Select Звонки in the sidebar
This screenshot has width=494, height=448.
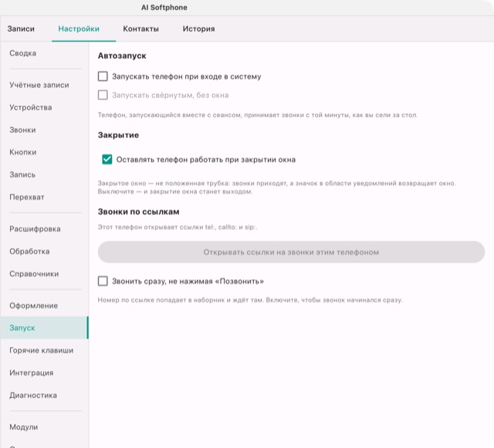45,130
